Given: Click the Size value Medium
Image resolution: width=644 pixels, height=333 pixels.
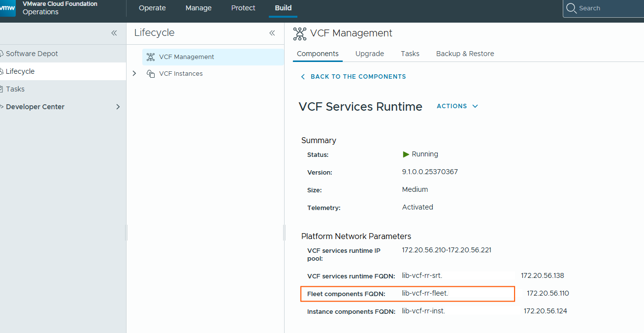Looking at the screenshot, I should tap(415, 189).
